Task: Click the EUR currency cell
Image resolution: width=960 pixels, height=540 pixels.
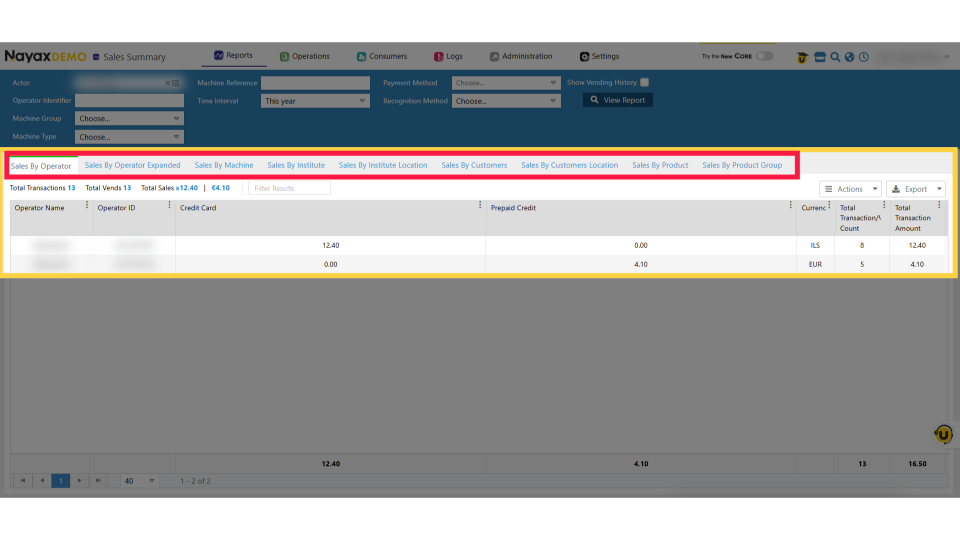Action: click(x=815, y=264)
